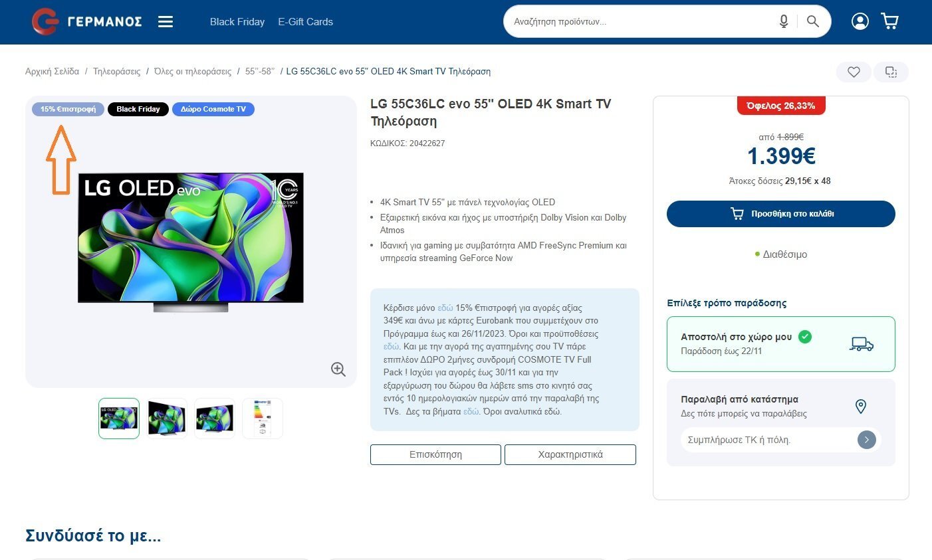Open the shopping cart icon
This screenshot has width=932, height=560.
tap(890, 21)
